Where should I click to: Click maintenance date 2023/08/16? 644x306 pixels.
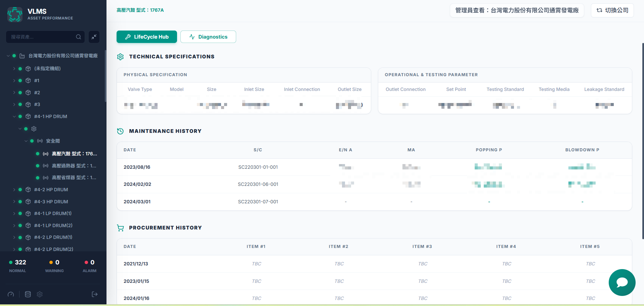(137, 167)
